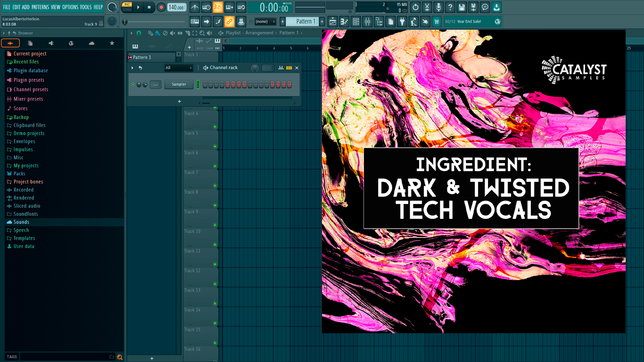
Task: Toggle playlist snap magnet icon
Action: point(139,33)
